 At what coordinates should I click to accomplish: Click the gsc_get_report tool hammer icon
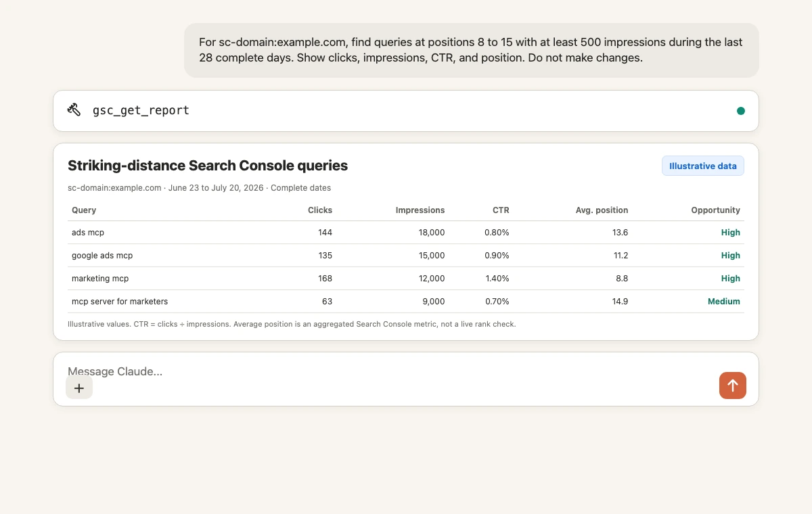click(74, 110)
